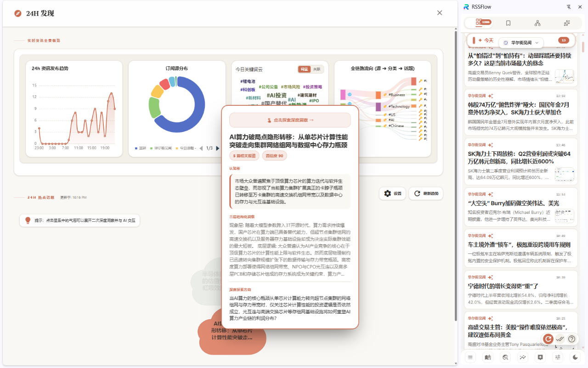
Task: Click the 5 篇相关报道 tag
Action: 244,156
